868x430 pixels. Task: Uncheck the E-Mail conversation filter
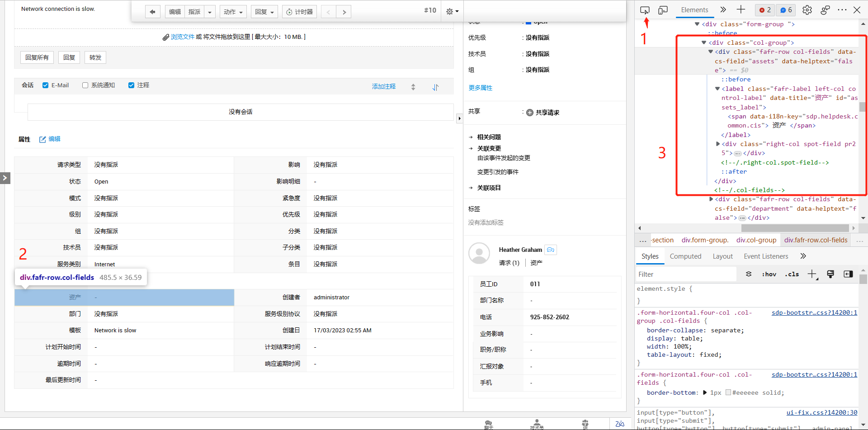(45, 85)
